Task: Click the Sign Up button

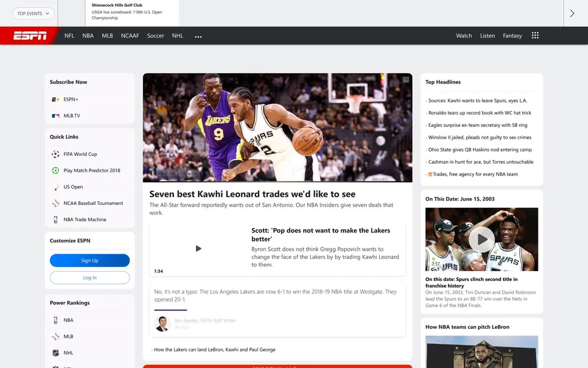Action: click(x=89, y=260)
